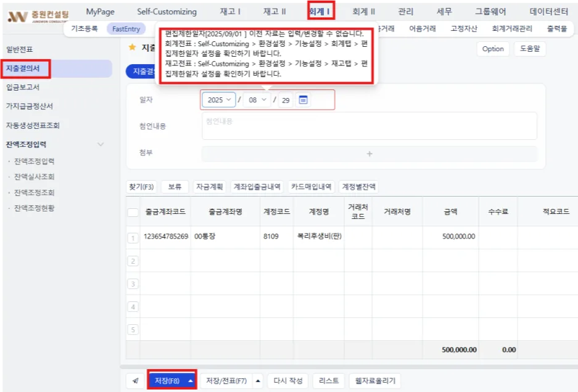Open the Self-Customizing menu
The height and width of the screenshot is (392, 578).
coord(167,12)
